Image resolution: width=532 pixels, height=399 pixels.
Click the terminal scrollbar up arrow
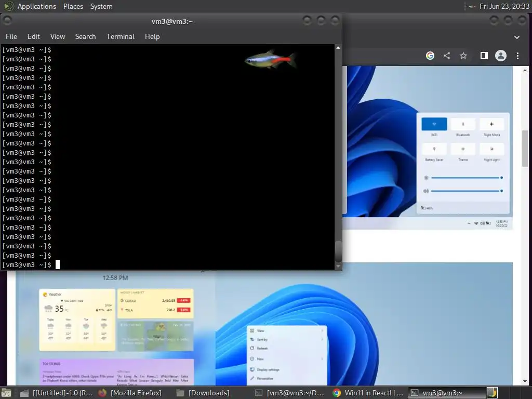click(338, 48)
